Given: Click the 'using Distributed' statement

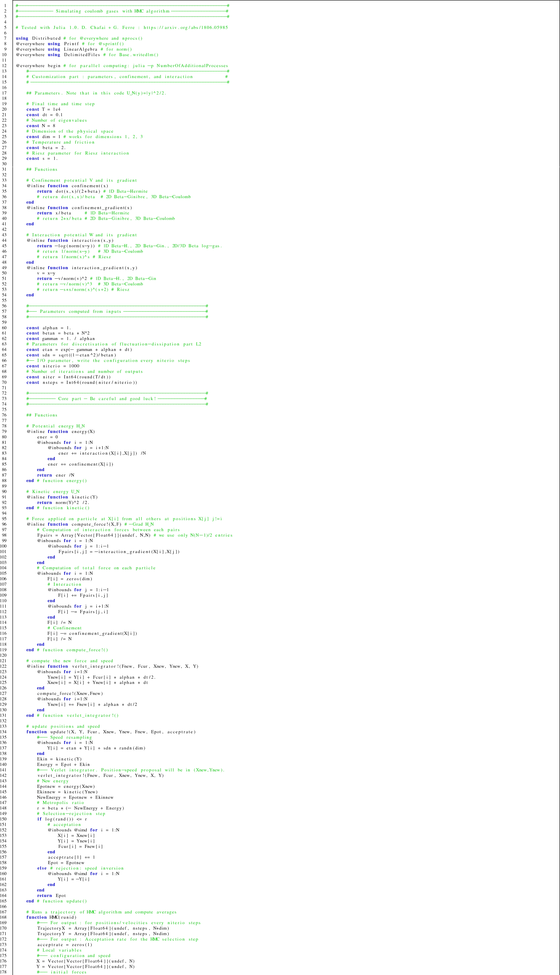Looking at the screenshot, I should pyautogui.click(x=38, y=39).
